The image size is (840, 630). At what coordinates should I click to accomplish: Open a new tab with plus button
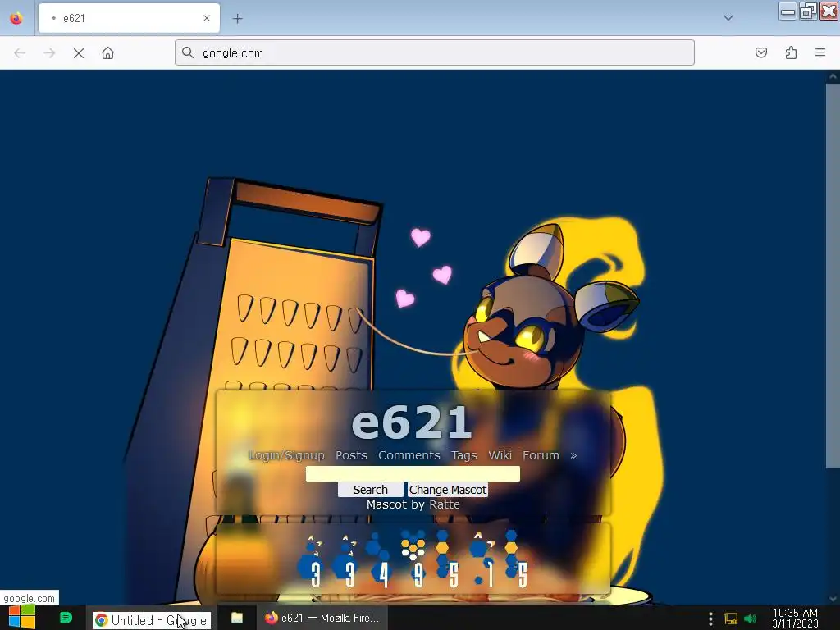click(237, 18)
